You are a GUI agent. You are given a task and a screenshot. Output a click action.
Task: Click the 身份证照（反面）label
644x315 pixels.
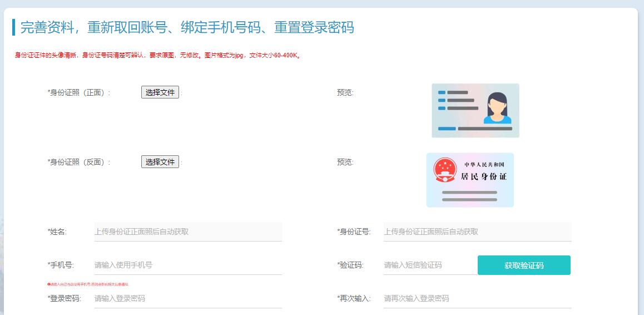79,162
